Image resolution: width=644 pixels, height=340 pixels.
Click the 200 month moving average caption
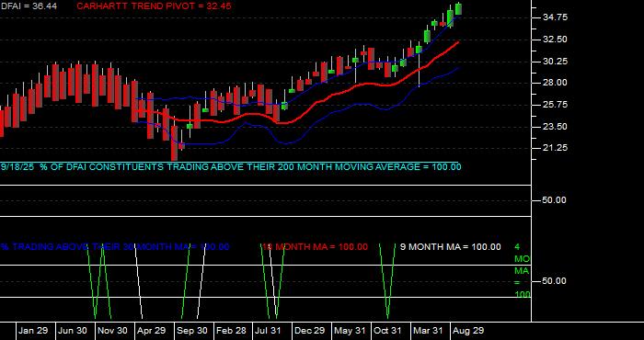pos(230,167)
